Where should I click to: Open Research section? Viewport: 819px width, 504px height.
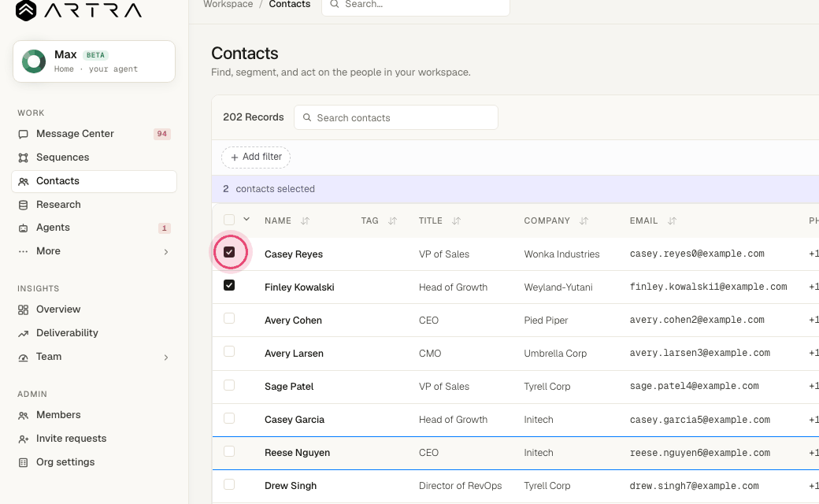point(94,204)
